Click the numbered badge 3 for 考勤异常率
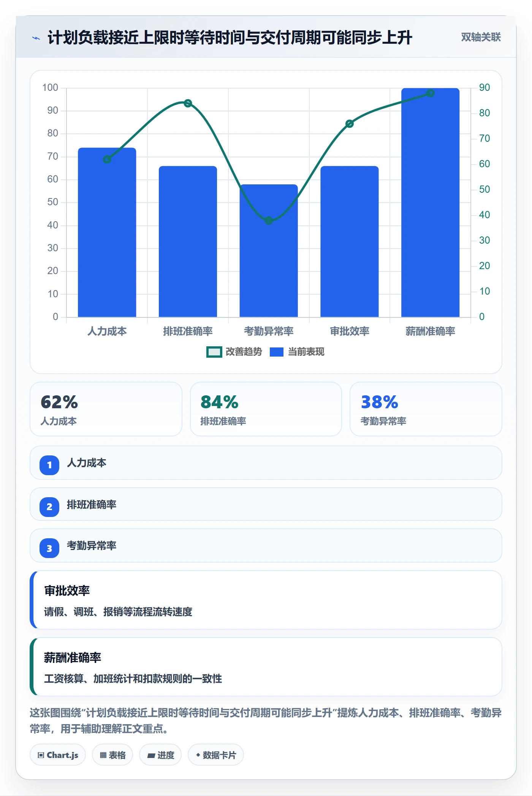532x796 pixels. tap(49, 548)
